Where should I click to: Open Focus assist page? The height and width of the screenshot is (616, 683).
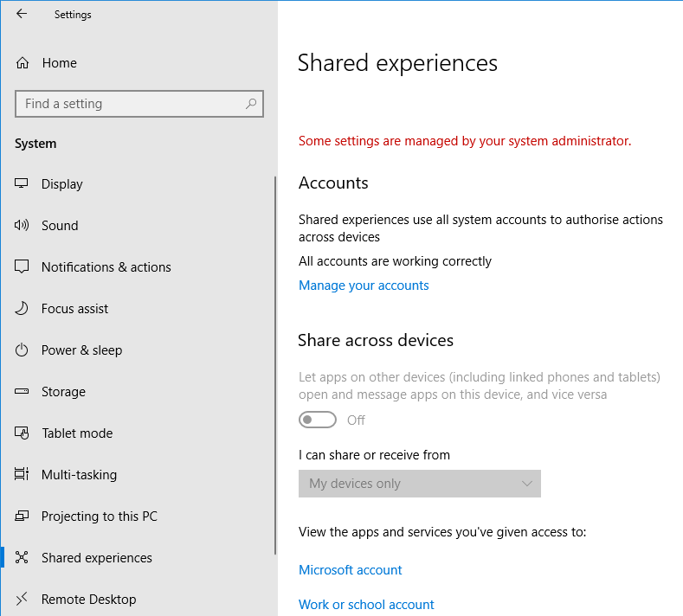coord(74,309)
